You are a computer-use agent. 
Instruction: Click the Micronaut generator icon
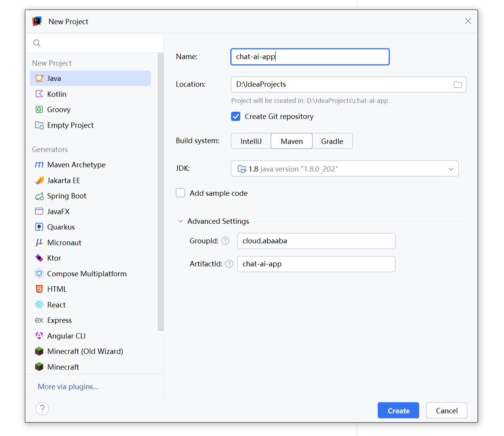click(x=39, y=243)
